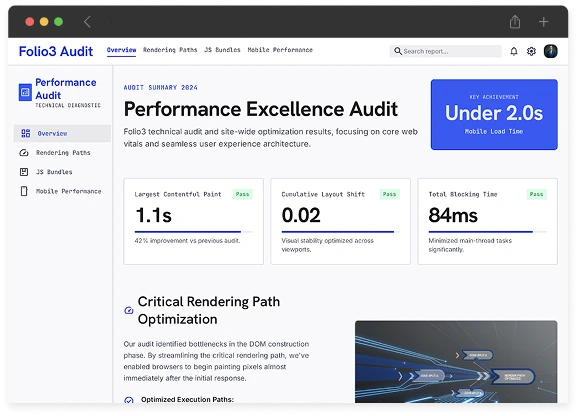The image size is (579, 416).
Task: Click the Mobile Performance phone icon
Action: point(24,191)
